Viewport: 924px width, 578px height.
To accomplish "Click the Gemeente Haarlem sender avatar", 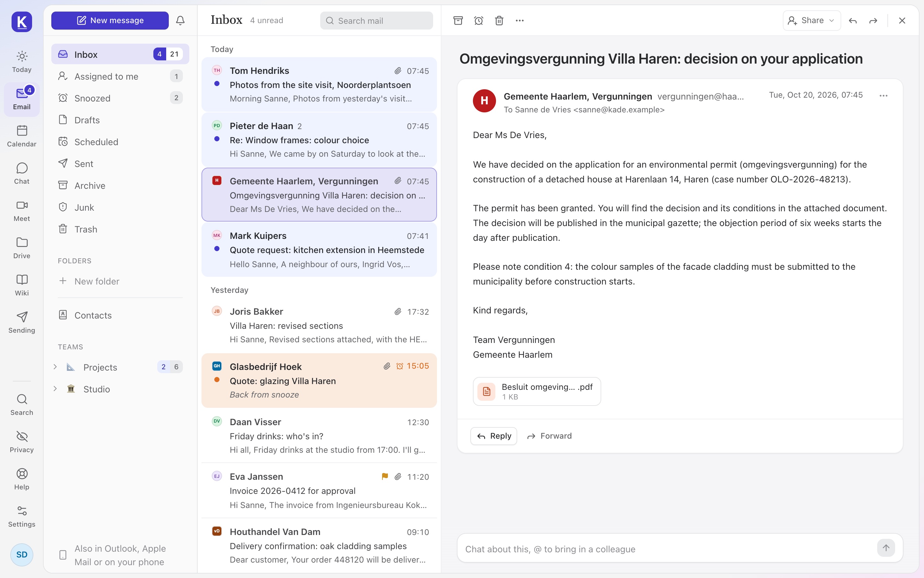I will pyautogui.click(x=484, y=101).
